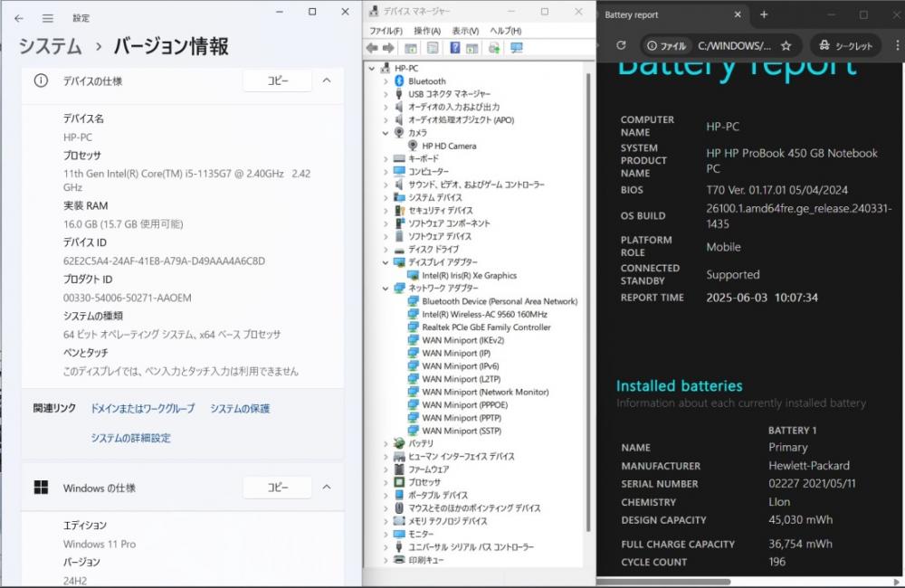Open the Settings hamburger navigation menu

click(48, 18)
